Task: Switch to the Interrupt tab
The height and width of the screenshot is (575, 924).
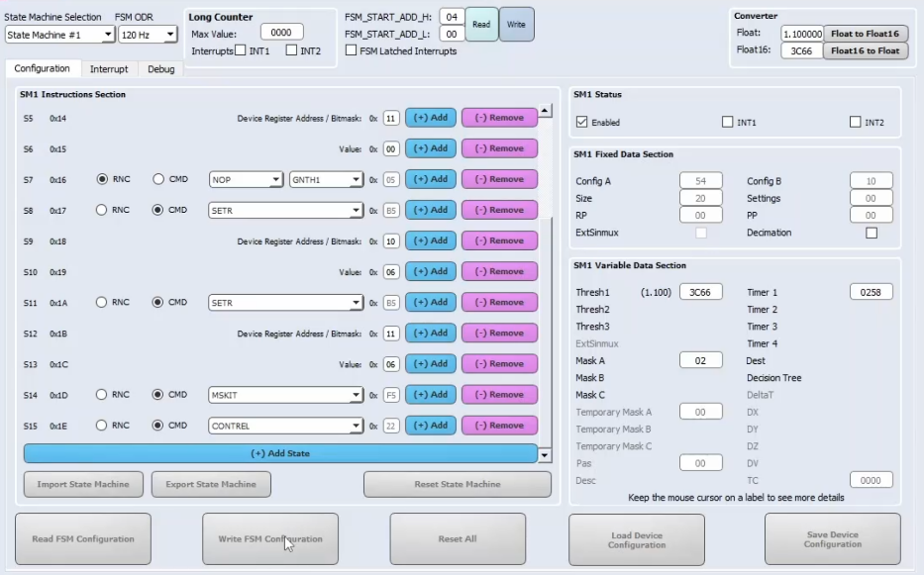Action: tap(108, 69)
